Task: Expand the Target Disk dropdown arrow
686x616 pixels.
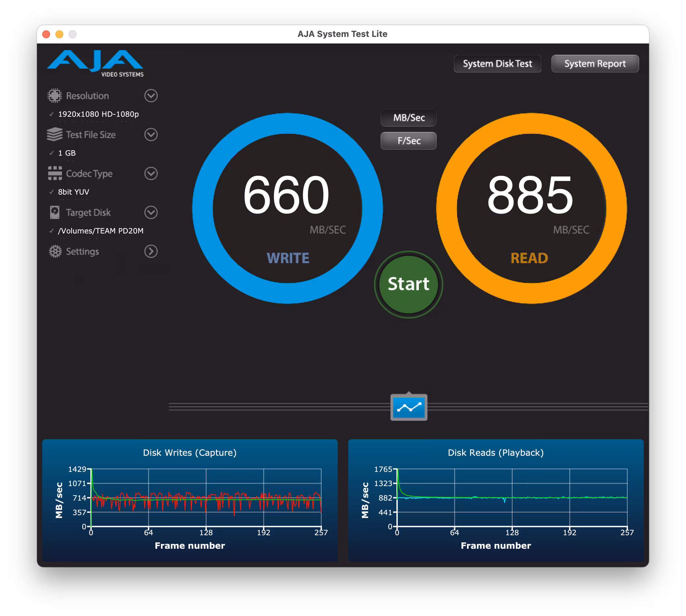Action: click(151, 213)
